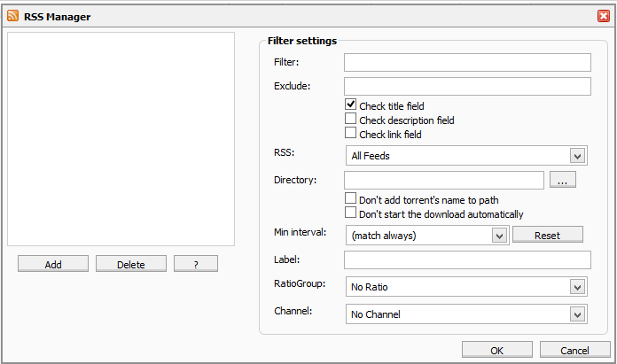Image resolution: width=617 pixels, height=364 pixels.
Task: Close the RSS Manager dialog
Action: point(603,16)
